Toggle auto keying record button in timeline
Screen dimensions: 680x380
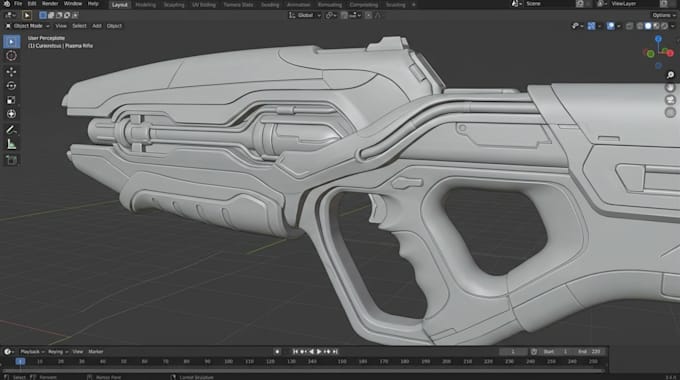[278, 352]
